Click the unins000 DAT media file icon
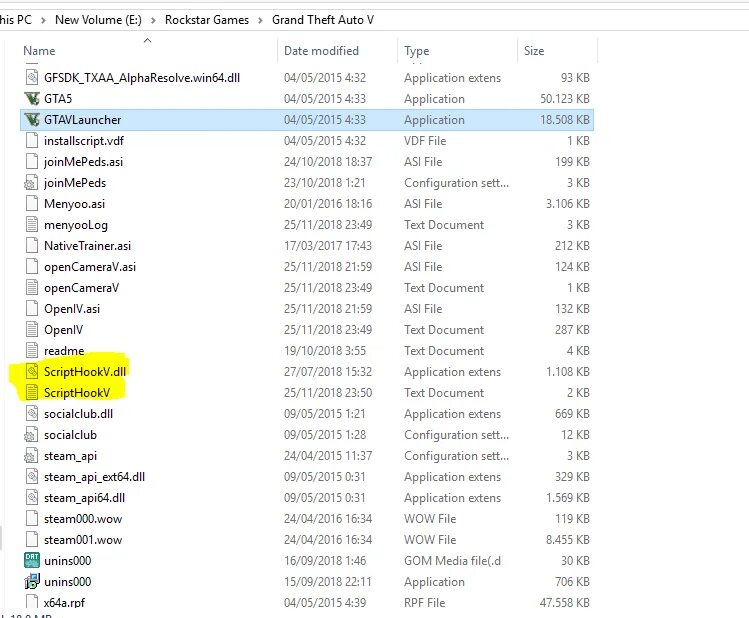This screenshot has width=749, height=618. pos(32,561)
